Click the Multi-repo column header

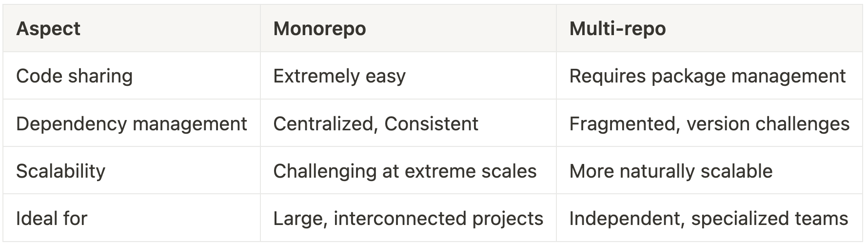point(617,29)
